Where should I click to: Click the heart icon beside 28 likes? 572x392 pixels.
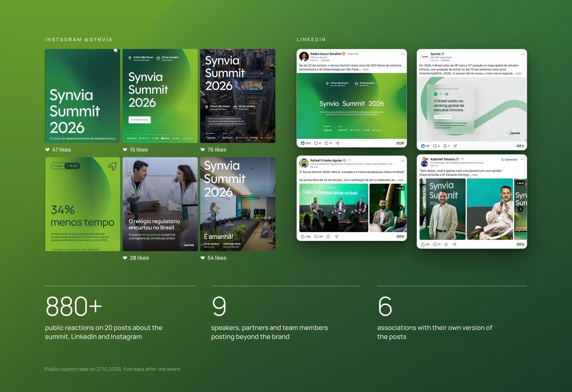(x=125, y=258)
